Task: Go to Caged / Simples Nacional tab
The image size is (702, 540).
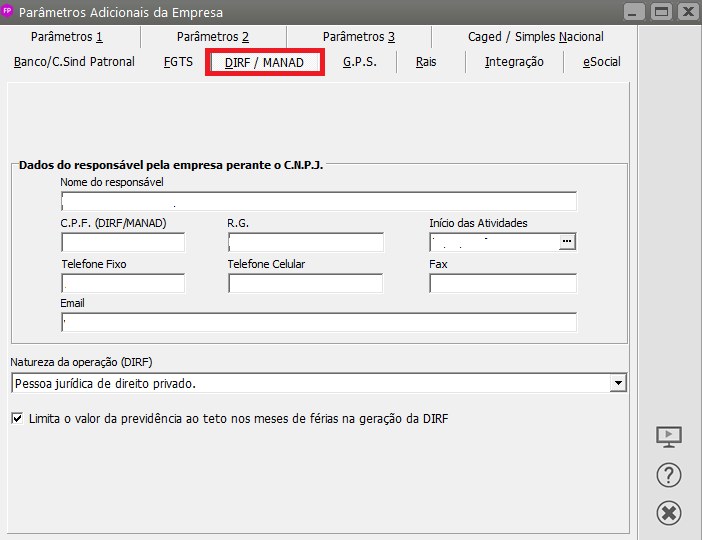Action: (x=535, y=37)
